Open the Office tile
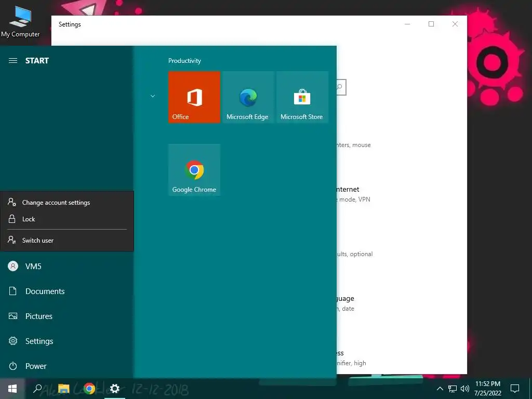The width and height of the screenshot is (532, 399). 194,97
